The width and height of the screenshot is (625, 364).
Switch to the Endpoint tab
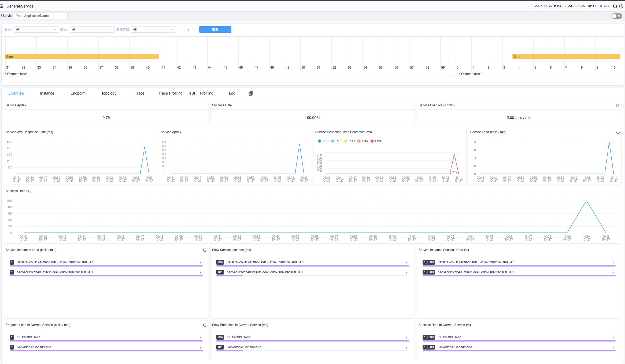tap(78, 93)
